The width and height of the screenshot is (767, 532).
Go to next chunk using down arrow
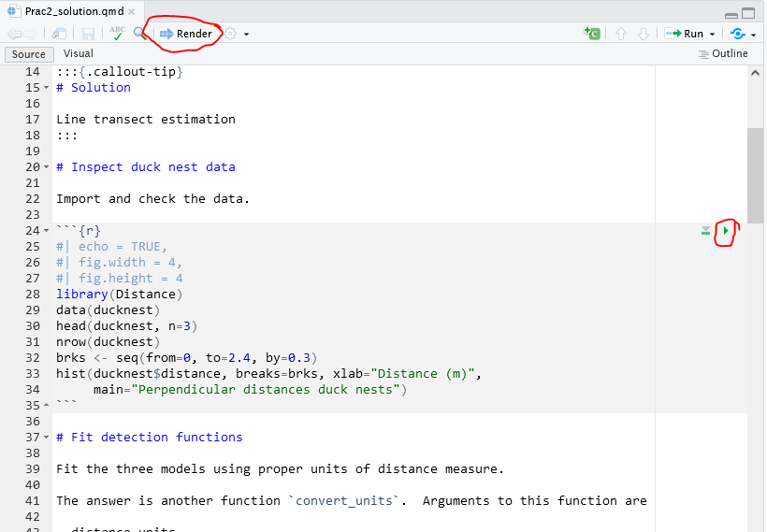tap(644, 34)
